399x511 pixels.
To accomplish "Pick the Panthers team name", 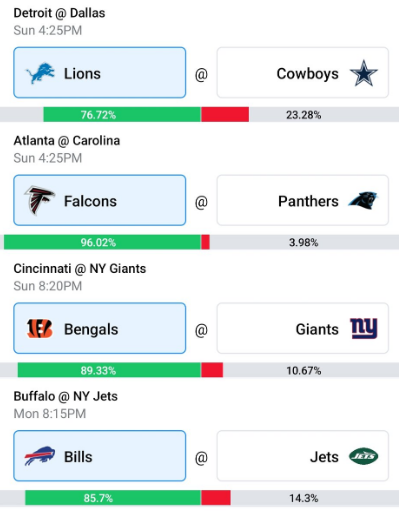I will coord(308,201).
